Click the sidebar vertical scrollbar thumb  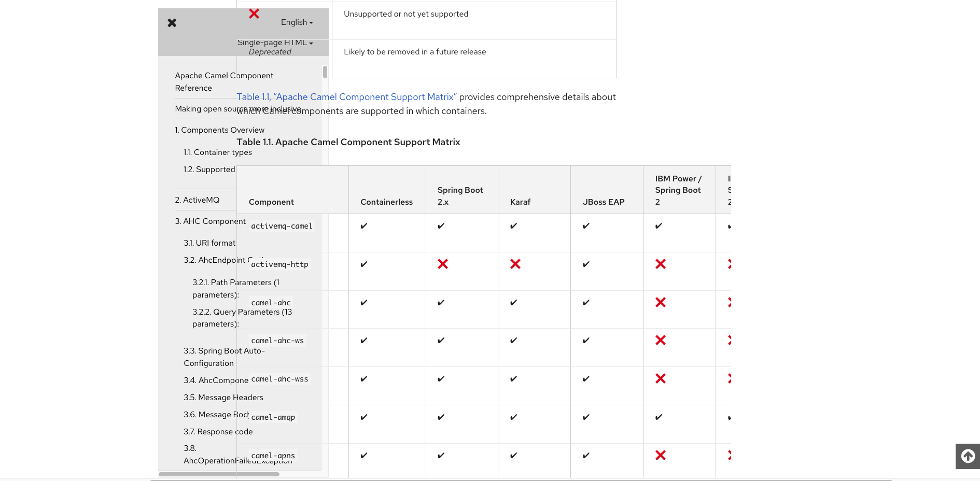[325, 72]
